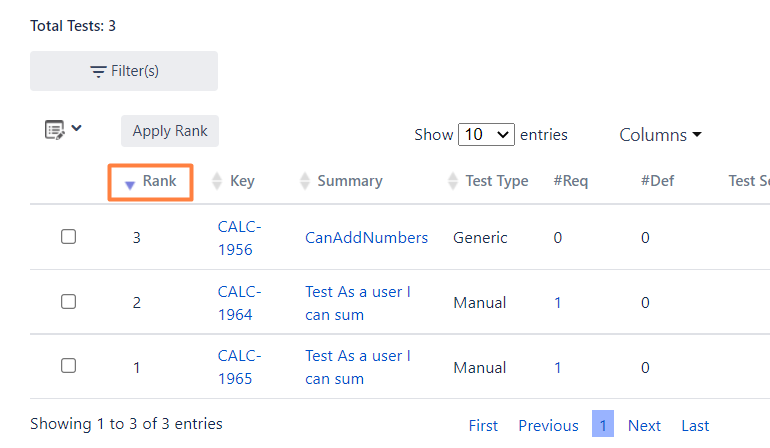Screen dimensions: 770x448
Task: Click the filter funnel icon
Action: click(98, 71)
